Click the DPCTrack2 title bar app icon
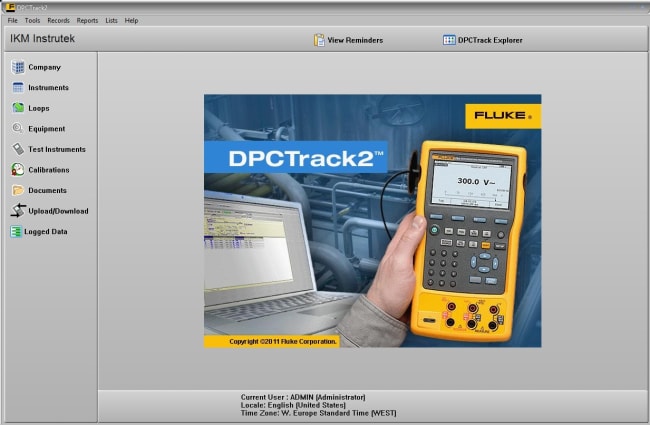Viewport: 650px width, 425px height. tap(10, 7)
